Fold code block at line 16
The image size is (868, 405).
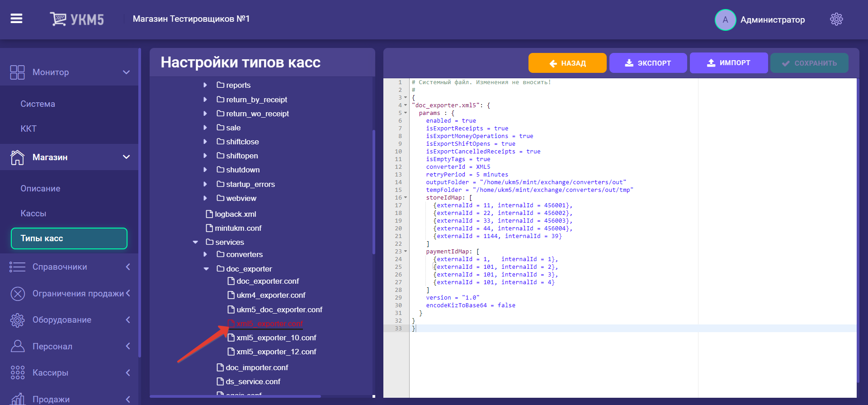coord(406,198)
